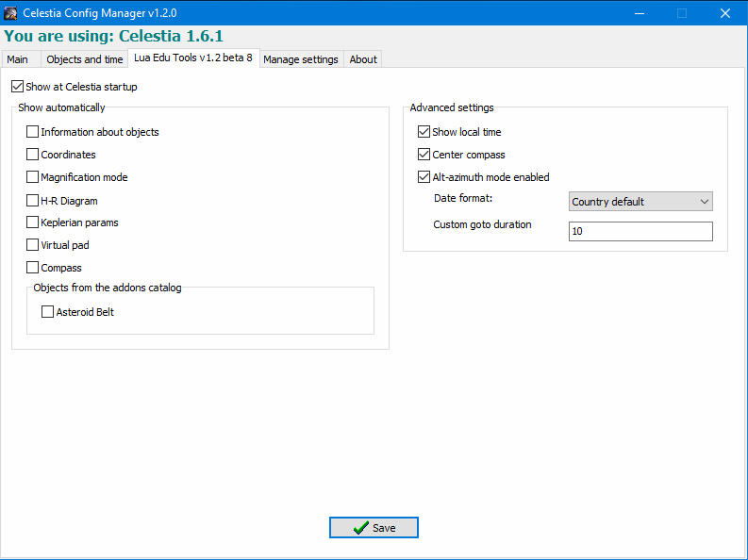Image resolution: width=748 pixels, height=560 pixels.
Task: Click the 'Date format:' label
Action: pos(463,198)
